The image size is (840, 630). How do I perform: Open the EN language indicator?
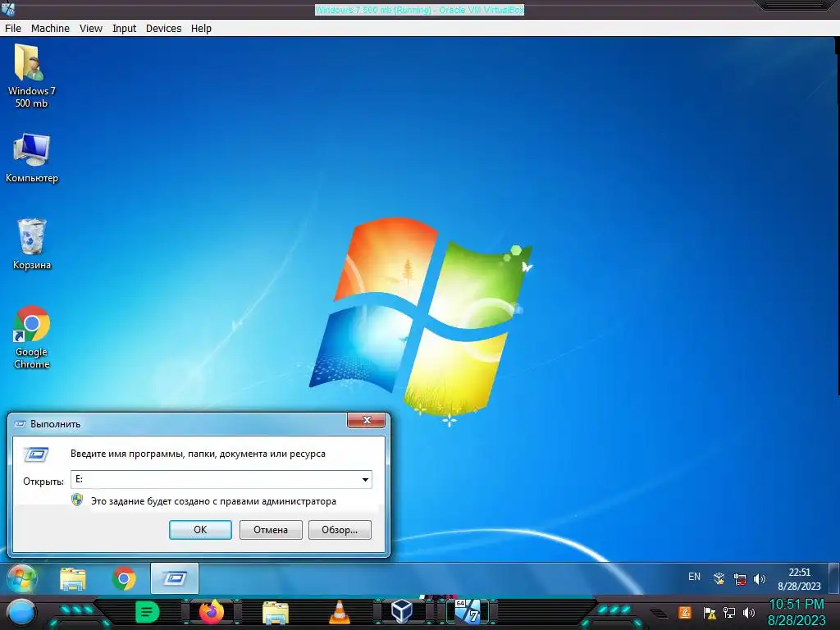pos(694,577)
